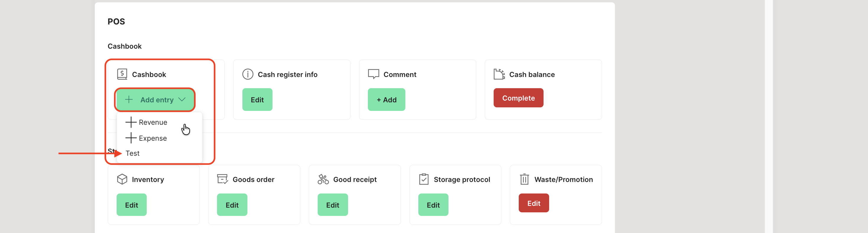Click the Good receipt bicycle icon
The height and width of the screenshot is (233, 868).
click(x=323, y=179)
